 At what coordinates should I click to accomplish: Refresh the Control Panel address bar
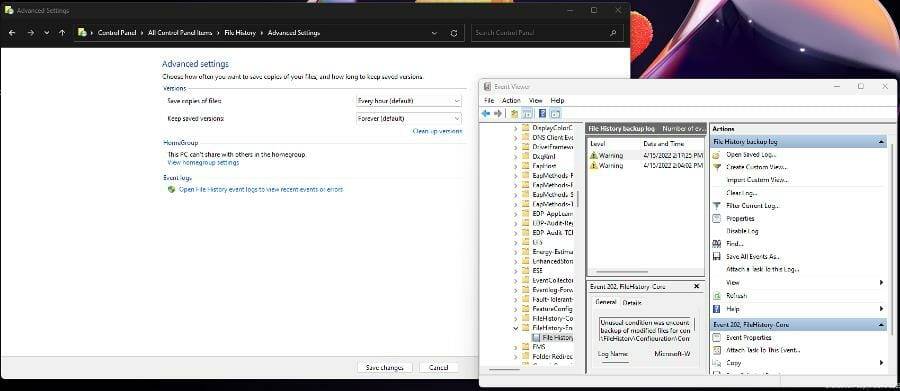(x=454, y=33)
